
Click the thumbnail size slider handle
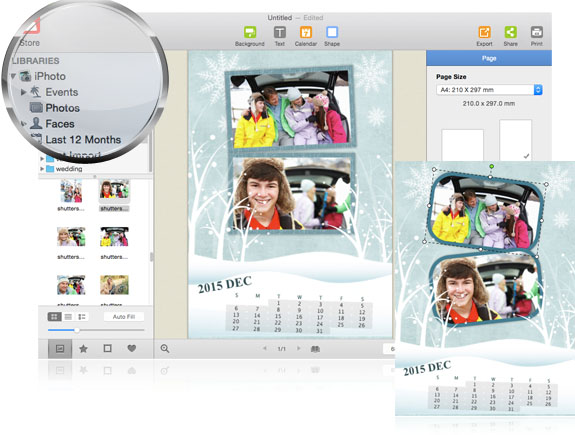(x=77, y=330)
